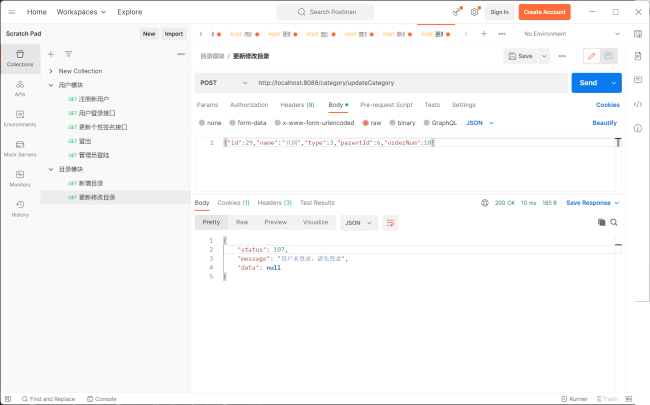Open the settings gear icon
The width and height of the screenshot is (650, 405).
(474, 12)
